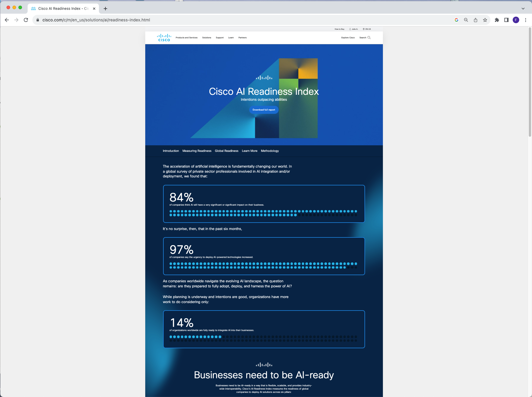The width and height of the screenshot is (532, 397).
Task: Click the zoom magnifier icon in the address bar
Action: pos(466,20)
